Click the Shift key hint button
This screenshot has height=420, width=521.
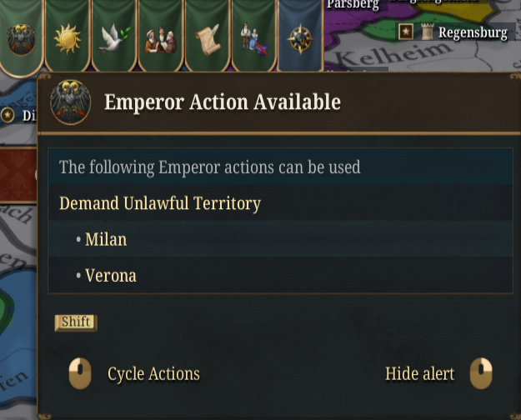pyautogui.click(x=76, y=322)
